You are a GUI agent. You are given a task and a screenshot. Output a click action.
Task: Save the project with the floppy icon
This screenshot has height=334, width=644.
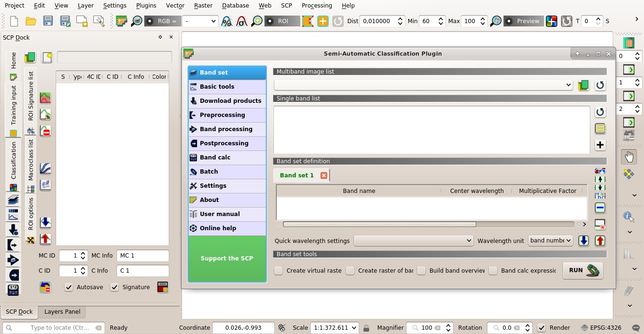[48, 21]
